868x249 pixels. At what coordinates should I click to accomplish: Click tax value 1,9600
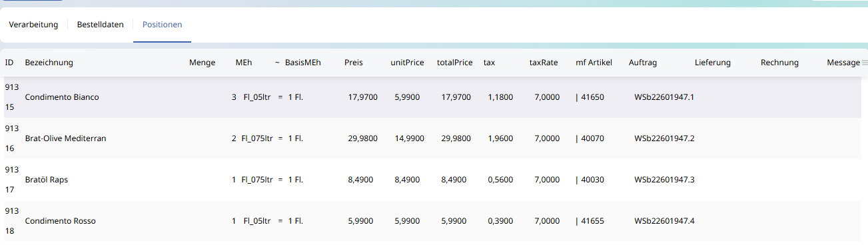pyautogui.click(x=500, y=138)
